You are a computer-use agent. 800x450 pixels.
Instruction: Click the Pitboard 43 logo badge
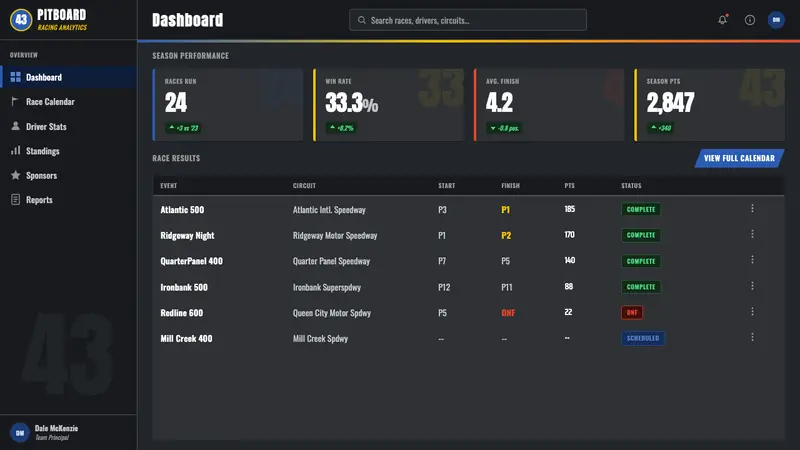click(21, 20)
